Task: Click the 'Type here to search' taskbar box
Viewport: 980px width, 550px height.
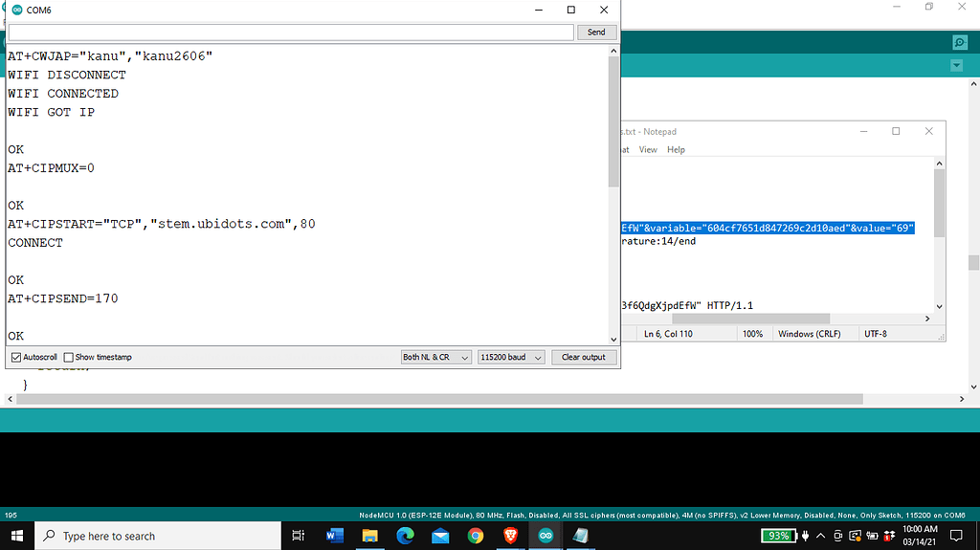Action: pyautogui.click(x=158, y=536)
